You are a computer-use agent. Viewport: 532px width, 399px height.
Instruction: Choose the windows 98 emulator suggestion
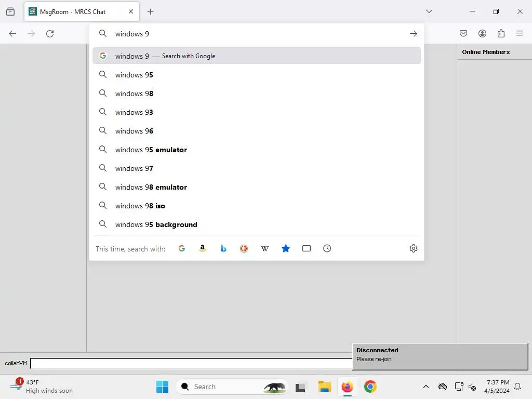[x=257, y=187]
